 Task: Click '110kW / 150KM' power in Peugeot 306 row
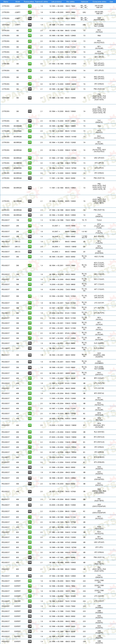click(x=70, y=323)
